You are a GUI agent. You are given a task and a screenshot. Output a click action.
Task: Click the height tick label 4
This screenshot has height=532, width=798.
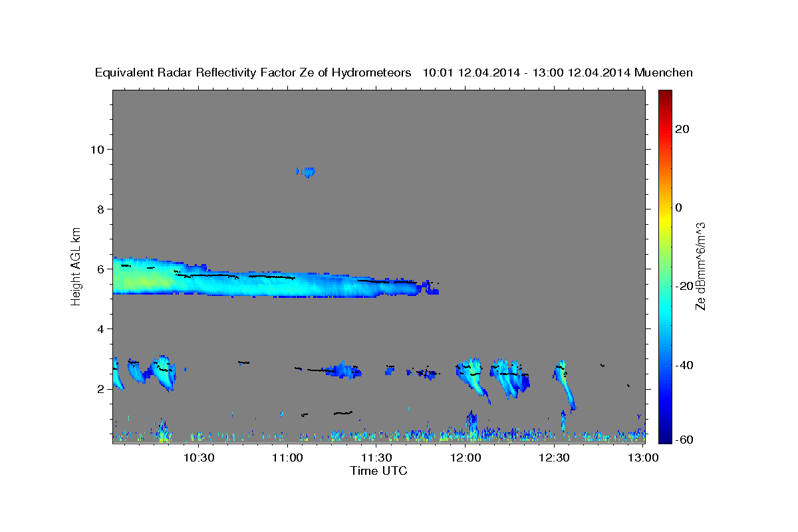[101, 329]
